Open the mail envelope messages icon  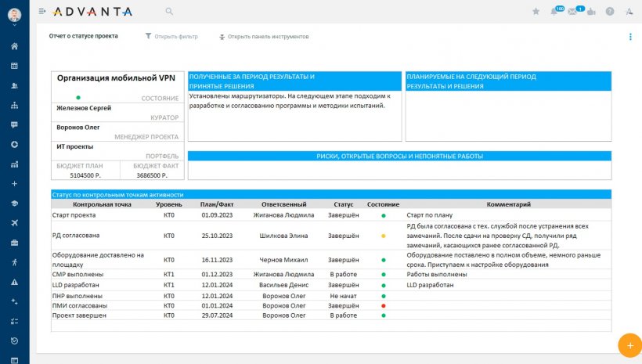573,12
